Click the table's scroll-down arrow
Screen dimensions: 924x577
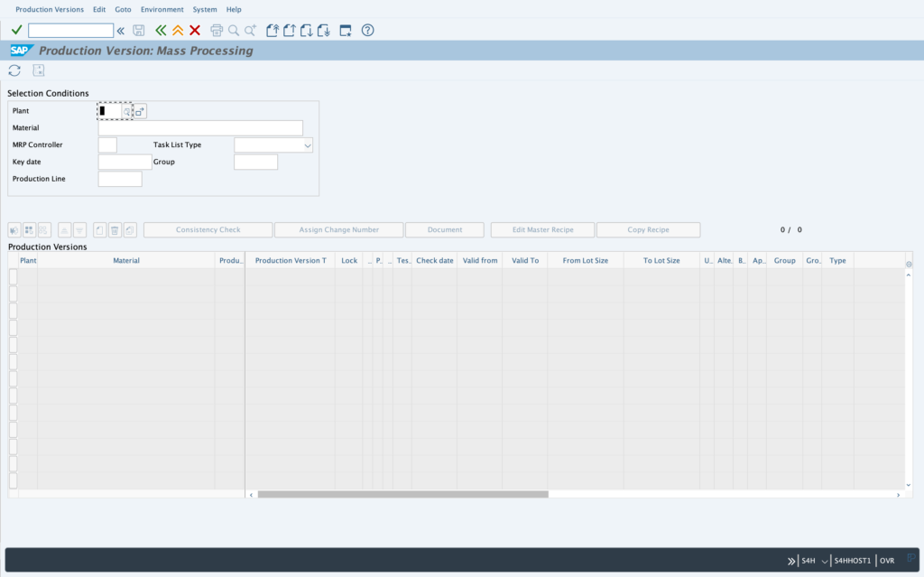tap(909, 486)
